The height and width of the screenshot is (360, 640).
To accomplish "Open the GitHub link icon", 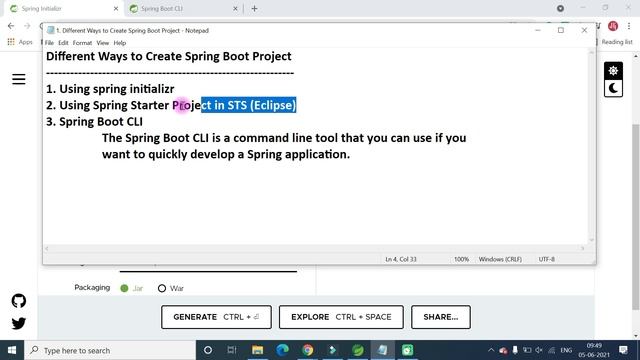I will point(18,301).
